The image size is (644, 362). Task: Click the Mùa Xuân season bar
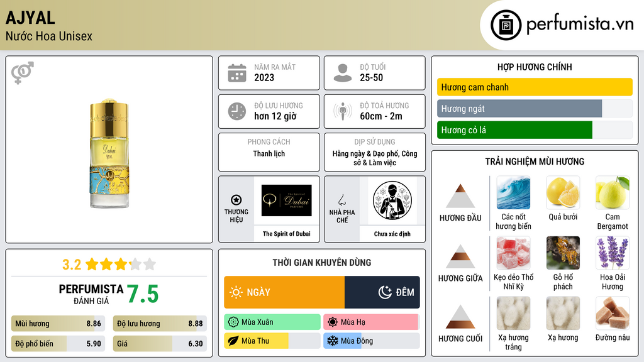[272, 322]
